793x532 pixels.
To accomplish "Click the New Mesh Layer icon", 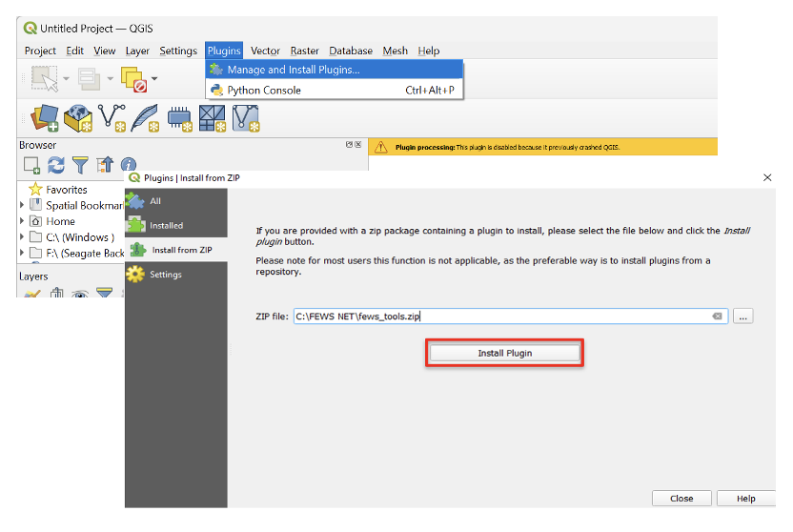I will point(246,118).
